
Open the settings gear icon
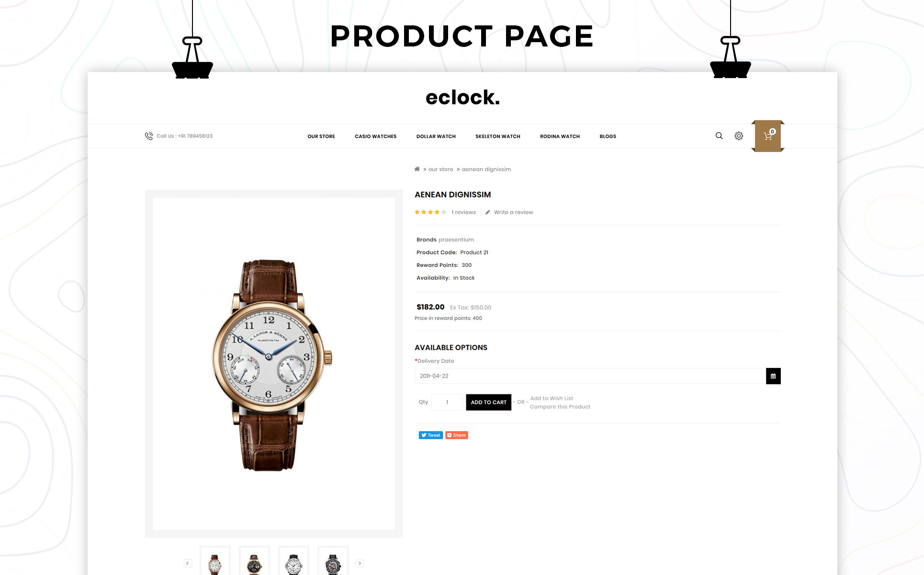point(739,136)
